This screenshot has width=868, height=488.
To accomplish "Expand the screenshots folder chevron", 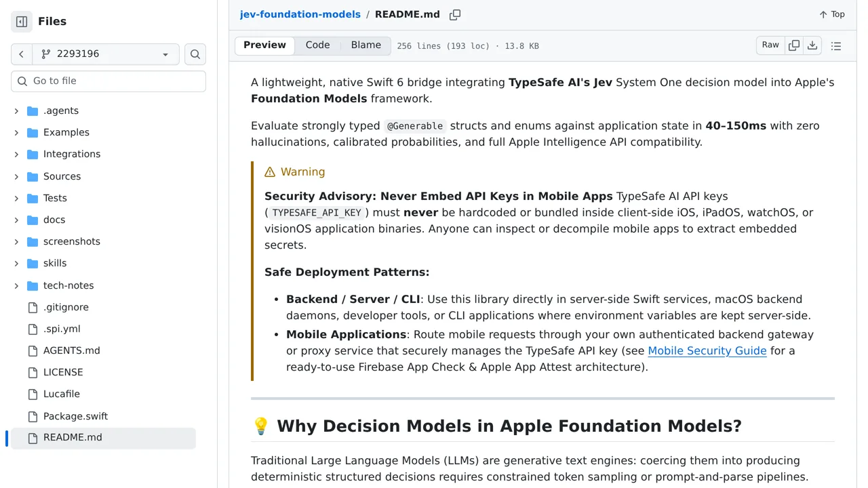I will [x=16, y=242].
